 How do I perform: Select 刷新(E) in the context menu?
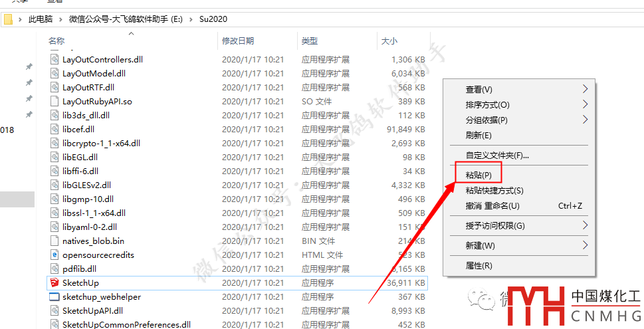point(479,136)
